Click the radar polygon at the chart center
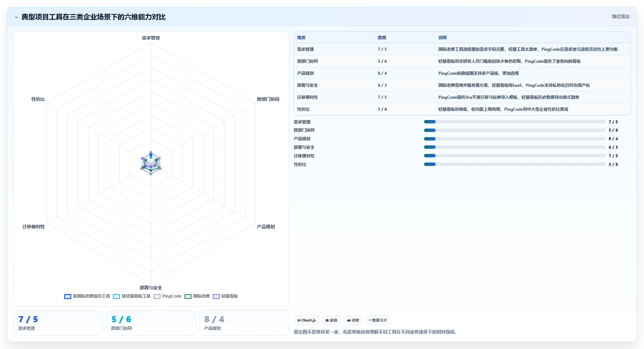The width and height of the screenshot is (644, 349). (151, 163)
